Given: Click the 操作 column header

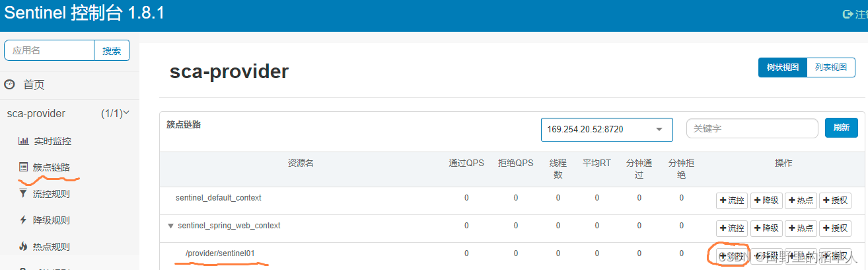Looking at the screenshot, I should click(x=783, y=163).
